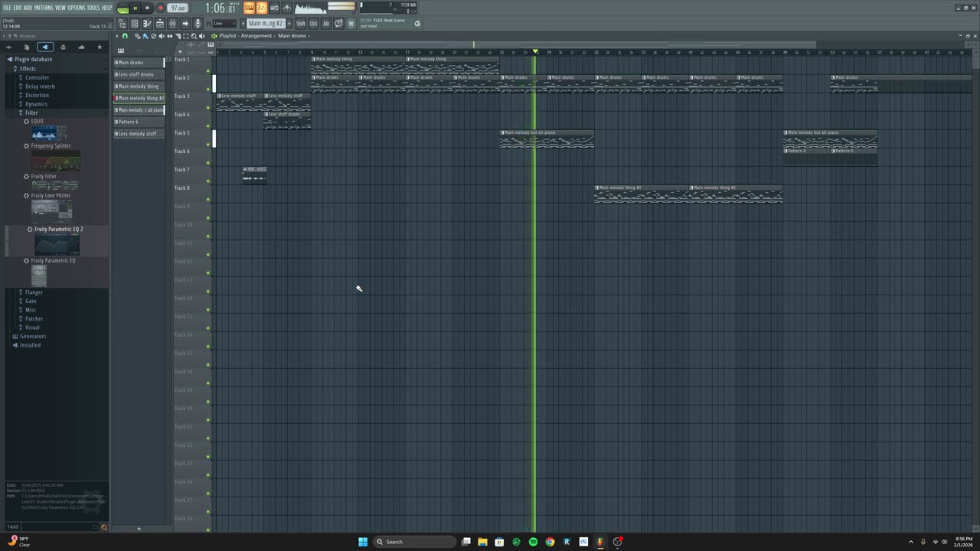Open the TOOLS menu
Screen dimensions: 980x551
(93, 8)
